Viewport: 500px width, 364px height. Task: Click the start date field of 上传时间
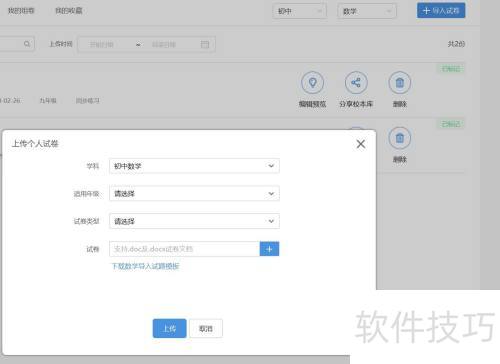click(x=102, y=44)
